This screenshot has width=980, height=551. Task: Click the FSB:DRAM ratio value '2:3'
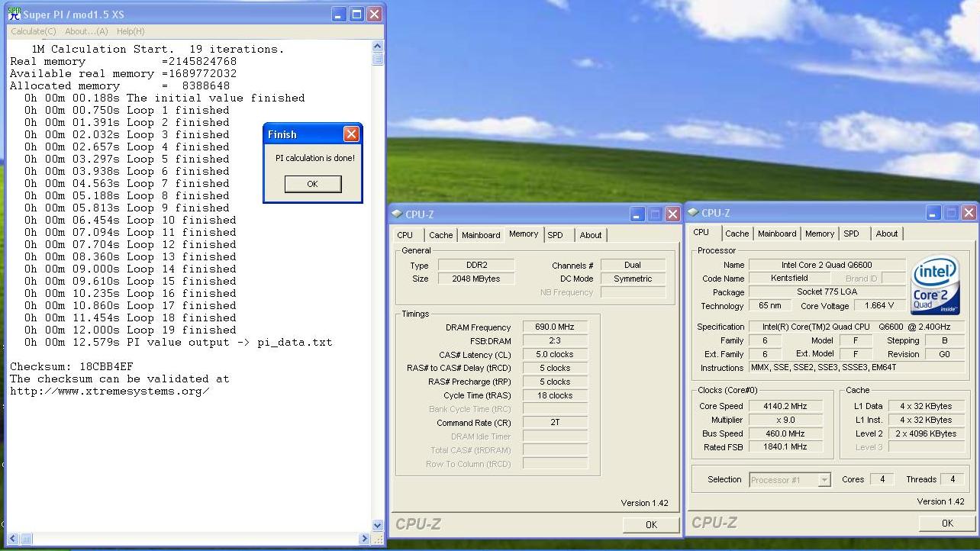555,340
